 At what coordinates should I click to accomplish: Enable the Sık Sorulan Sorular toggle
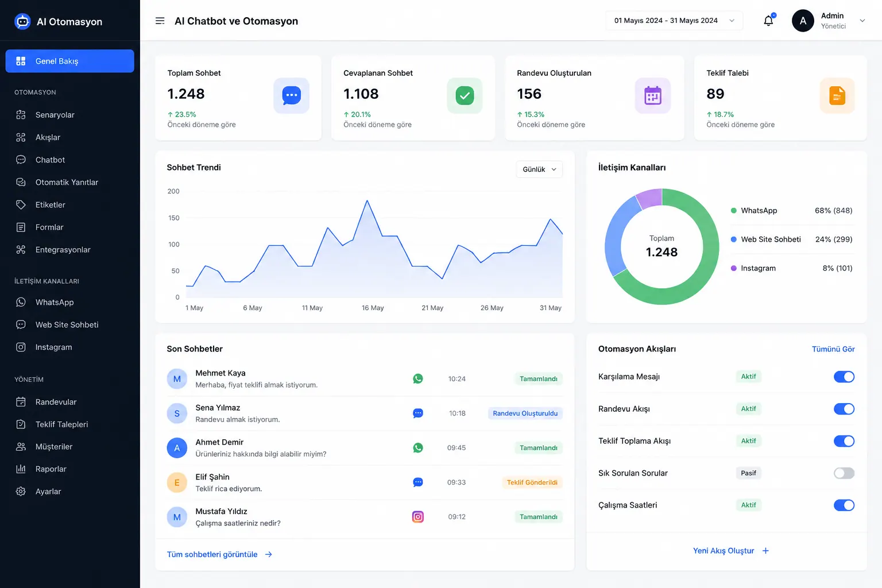click(x=844, y=473)
